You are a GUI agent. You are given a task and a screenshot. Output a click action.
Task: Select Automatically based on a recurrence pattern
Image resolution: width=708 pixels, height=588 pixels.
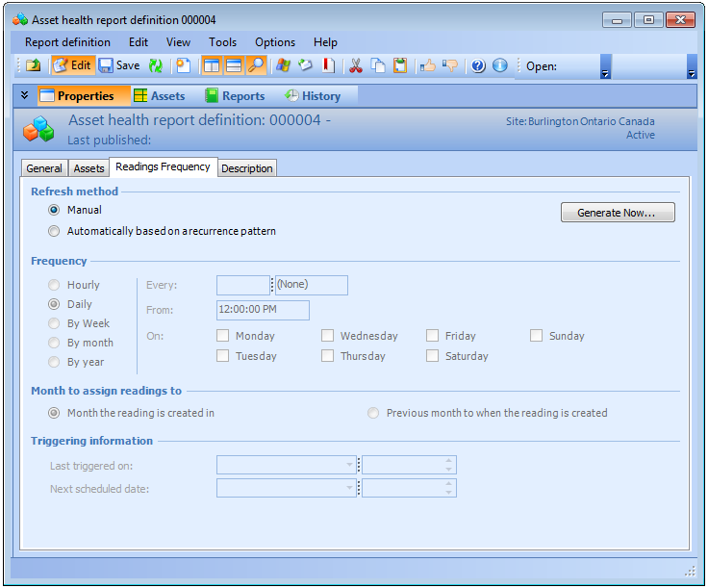pos(55,231)
